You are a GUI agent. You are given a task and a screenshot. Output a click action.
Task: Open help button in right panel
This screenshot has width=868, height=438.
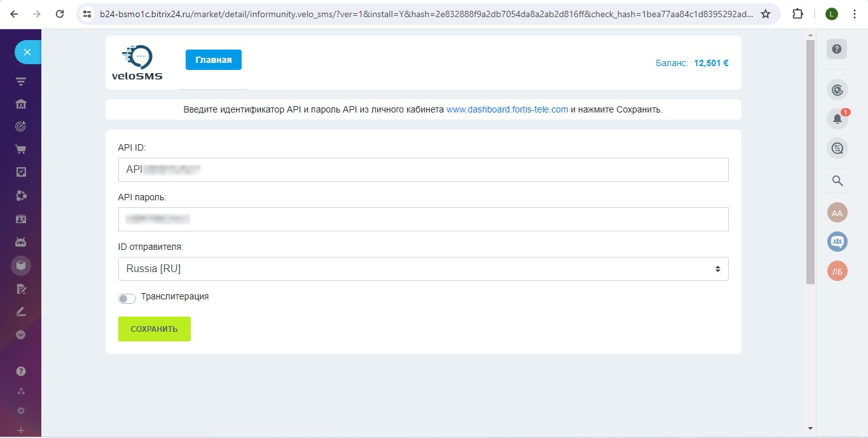click(837, 49)
